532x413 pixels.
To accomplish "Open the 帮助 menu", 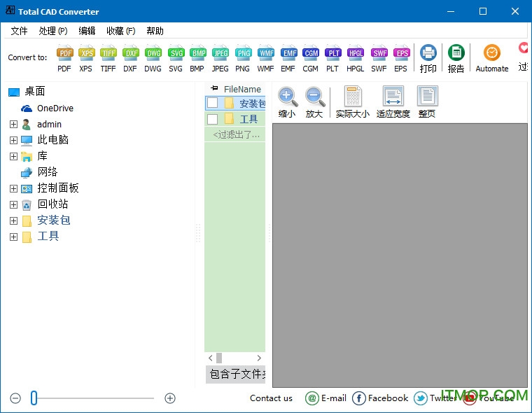I will 155,31.
